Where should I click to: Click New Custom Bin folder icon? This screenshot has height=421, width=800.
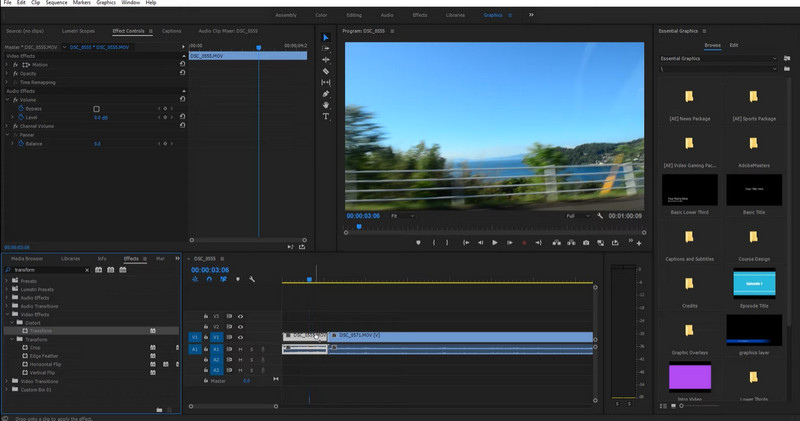159,410
